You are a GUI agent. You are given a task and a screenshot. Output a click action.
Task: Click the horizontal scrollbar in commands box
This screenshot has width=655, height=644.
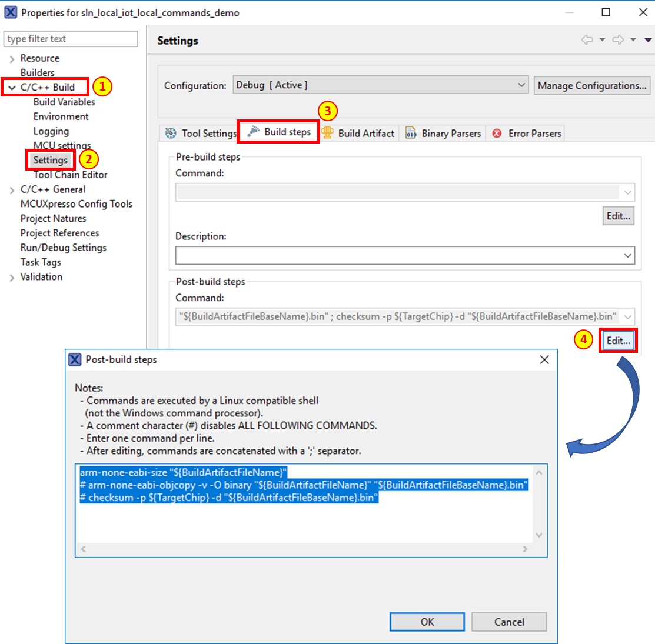(304, 549)
